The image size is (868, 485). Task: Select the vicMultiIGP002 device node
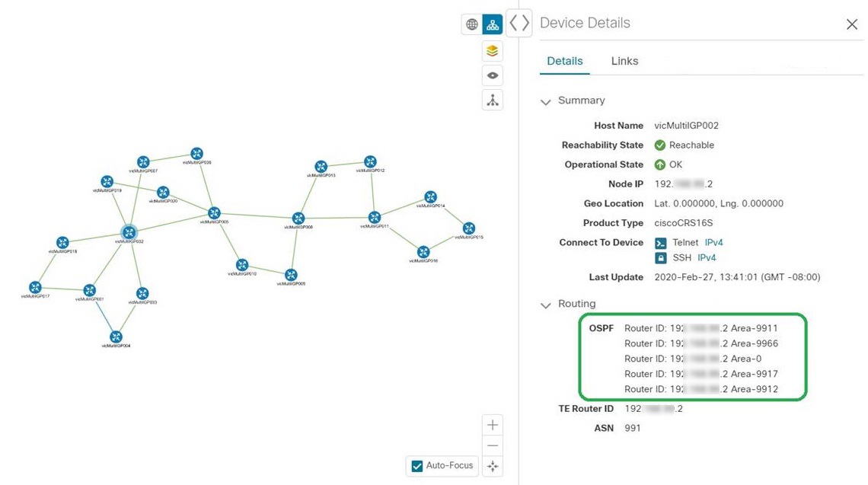(128, 232)
